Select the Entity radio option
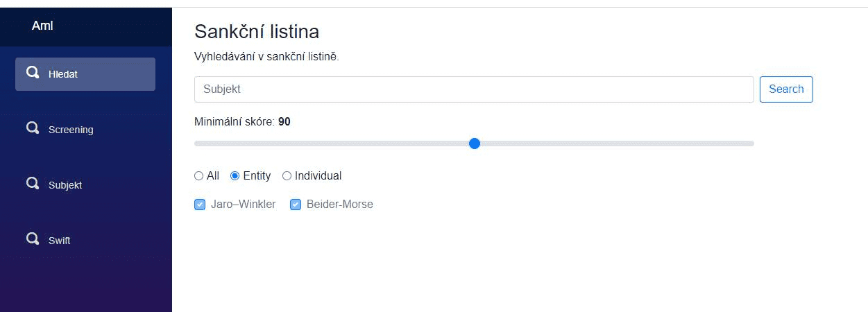The height and width of the screenshot is (312, 868). (x=235, y=176)
